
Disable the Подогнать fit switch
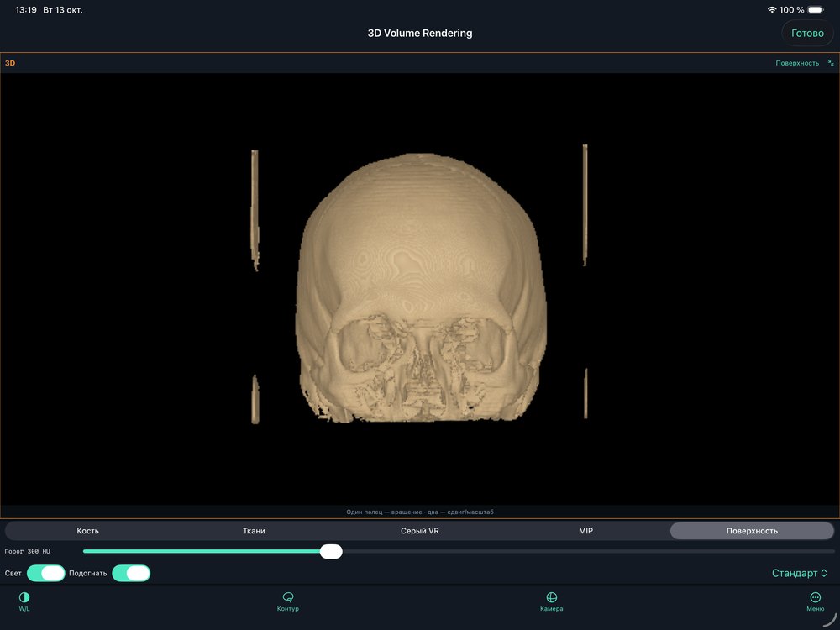pos(131,573)
